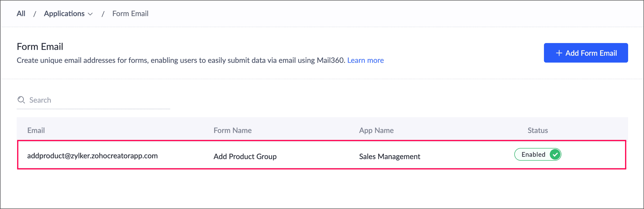
Task: Open the Learn more link
Action: 365,61
